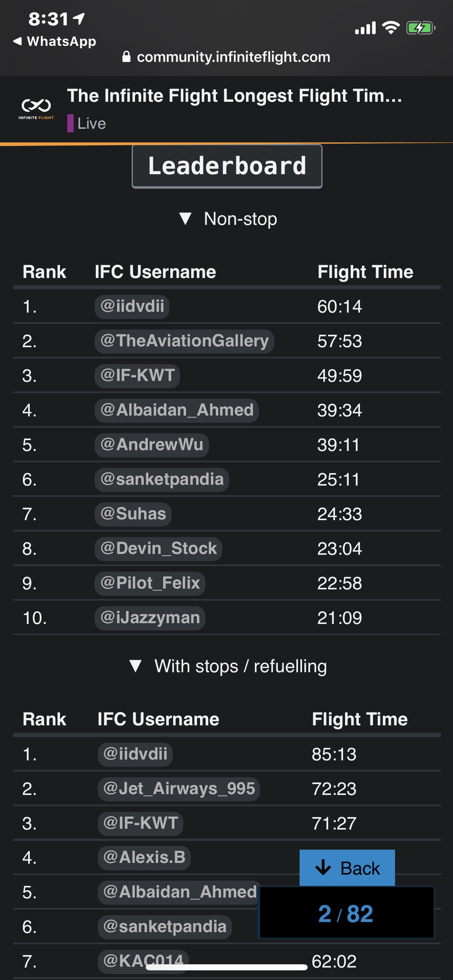The width and height of the screenshot is (453, 980).
Task: Tap the cellular signal bars icon
Action: (x=365, y=28)
